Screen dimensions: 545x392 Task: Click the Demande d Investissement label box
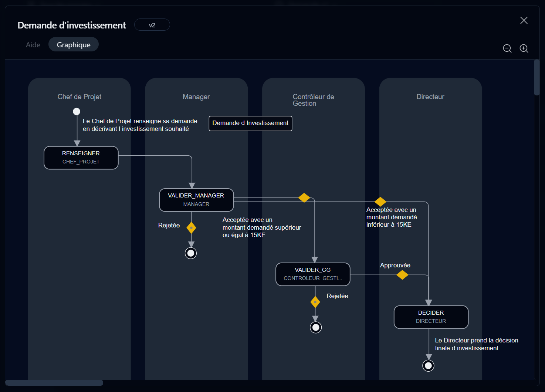pos(250,123)
